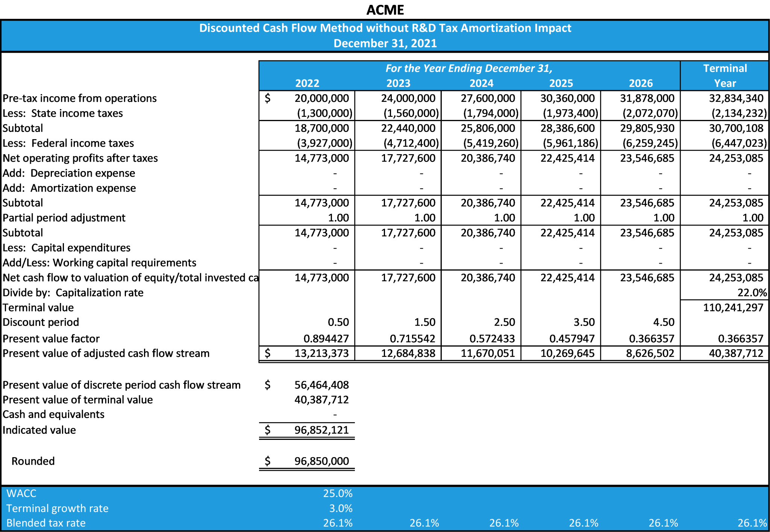Click 'Add: Amortization expense' row label
Viewport: 770px width, 532px height.
coord(69,188)
